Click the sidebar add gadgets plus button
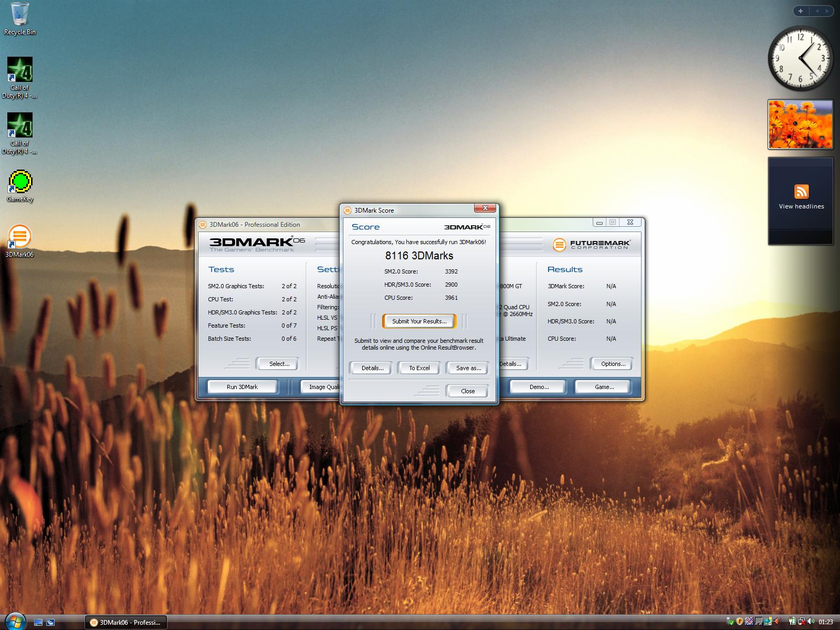The image size is (840, 630). tap(800, 10)
